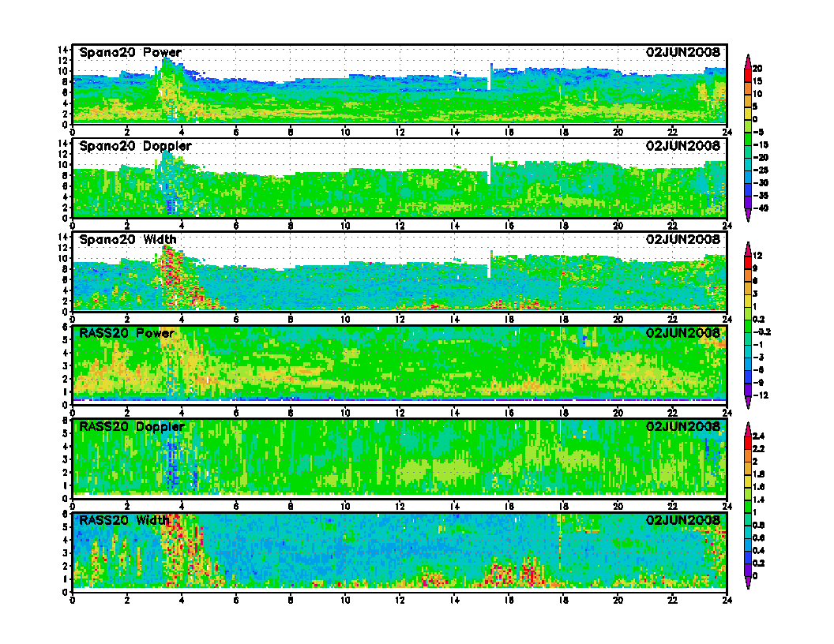This screenshot has height=644, width=834.
Task: Click the '0.8' label on the bottom colorbar
Action: pyautogui.click(x=758, y=526)
